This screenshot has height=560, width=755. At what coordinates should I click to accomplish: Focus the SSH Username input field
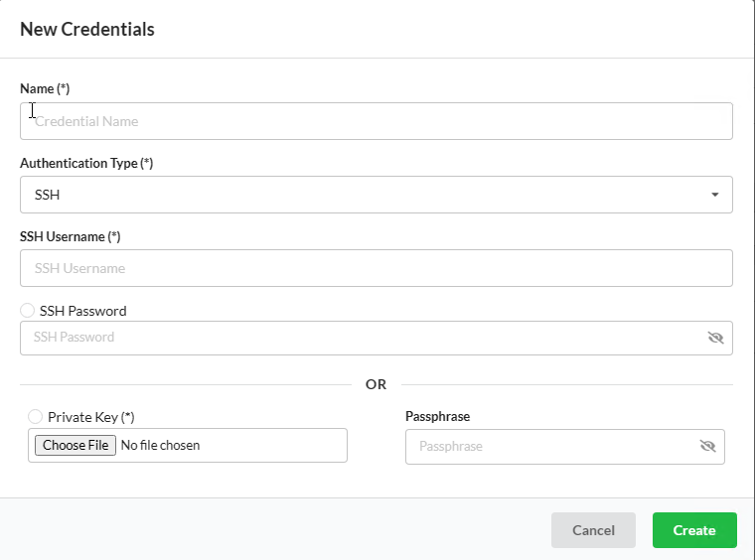click(377, 268)
